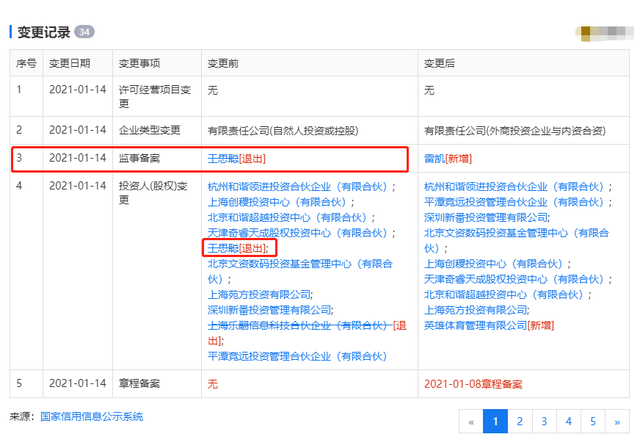Open 雷凯[新增] link in 变更后 column
Image resolution: width=640 pixels, height=448 pixels.
[x=448, y=159]
